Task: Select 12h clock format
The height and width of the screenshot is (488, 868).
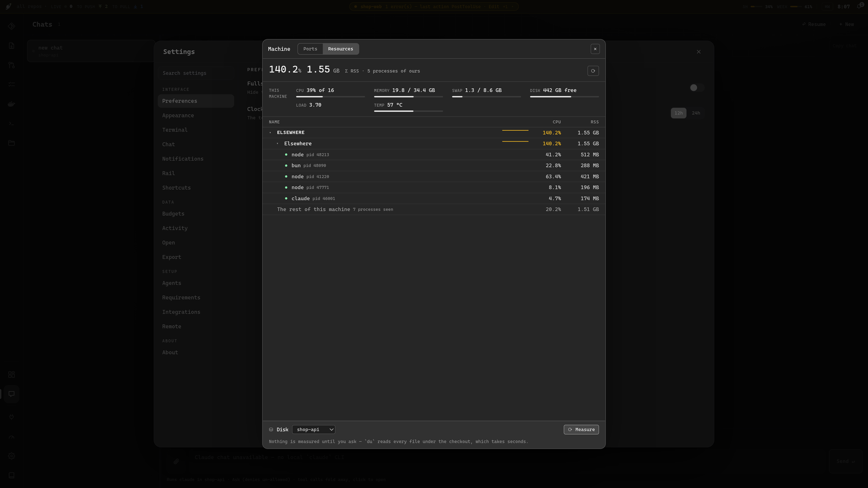Action: [x=678, y=113]
